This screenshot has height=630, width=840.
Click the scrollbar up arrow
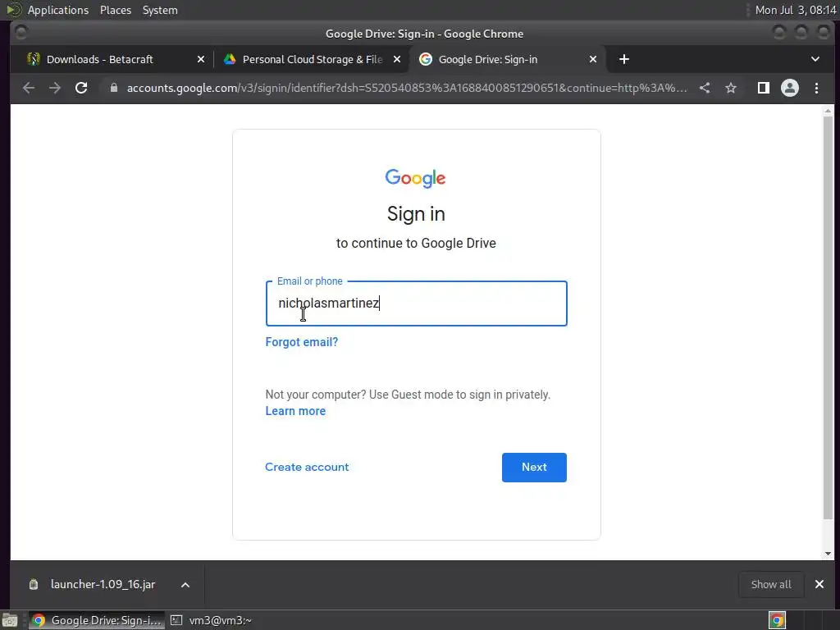(829, 111)
